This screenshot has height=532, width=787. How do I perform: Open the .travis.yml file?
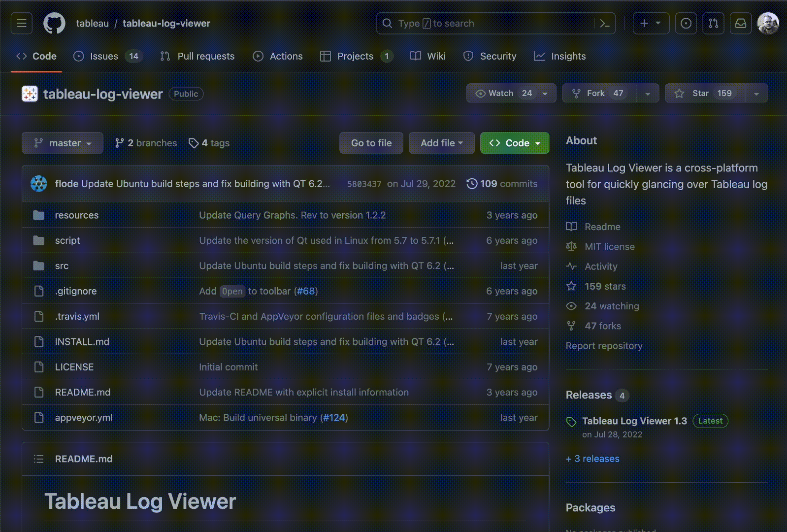77,316
